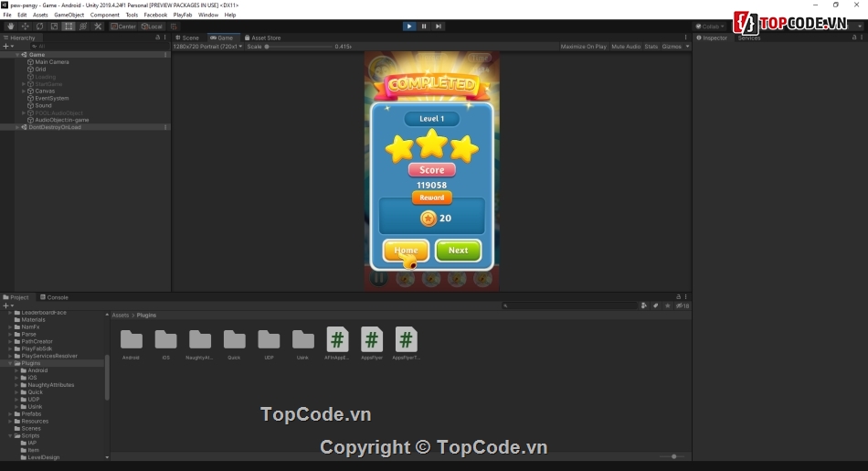Open the File menu
Image resolution: width=868 pixels, height=471 pixels.
tap(7, 15)
